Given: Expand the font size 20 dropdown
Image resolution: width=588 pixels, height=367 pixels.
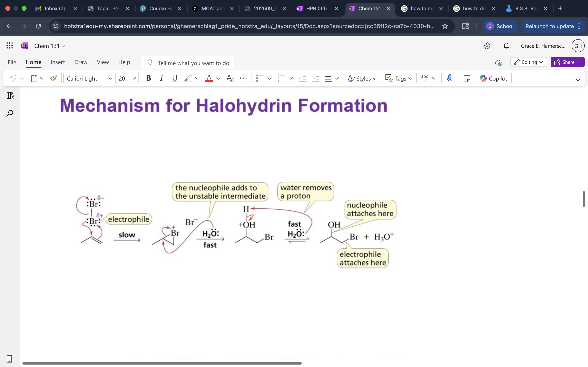Looking at the screenshot, I should [x=133, y=78].
